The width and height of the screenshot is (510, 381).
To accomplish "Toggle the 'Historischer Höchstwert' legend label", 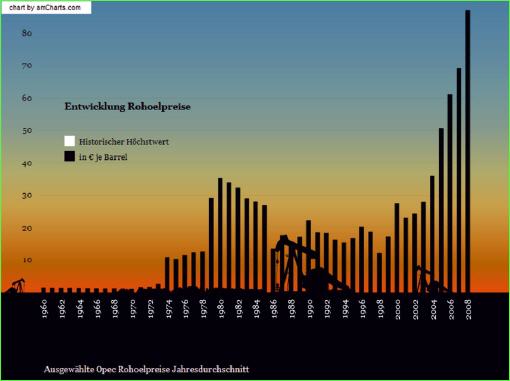I will [124, 142].
